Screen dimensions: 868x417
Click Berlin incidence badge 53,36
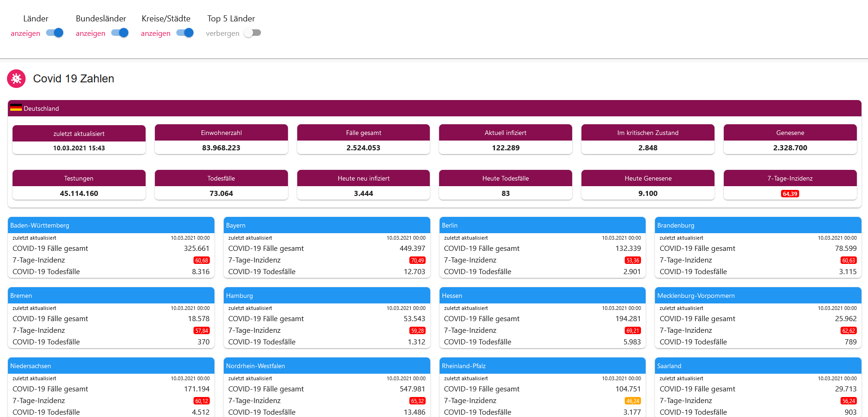(x=633, y=261)
